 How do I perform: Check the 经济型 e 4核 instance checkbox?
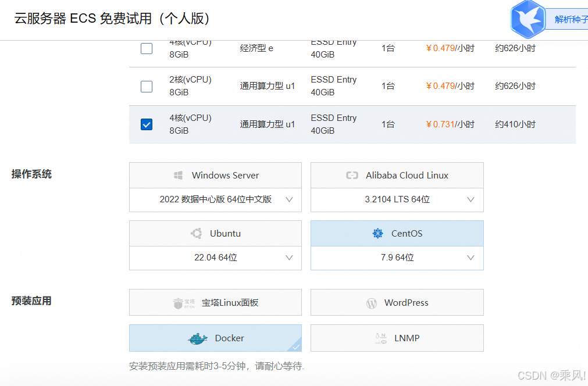pos(146,48)
